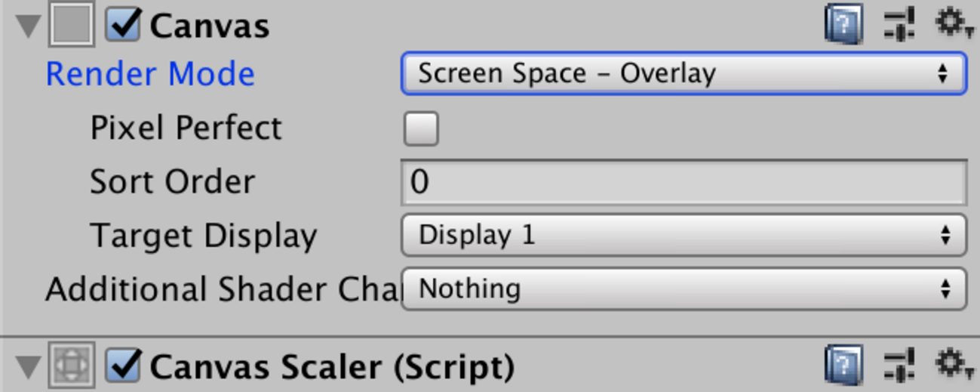Screen dimensions: 980x392
Task: Click the Canvas Scaler (Script) header title
Action: [332, 367]
